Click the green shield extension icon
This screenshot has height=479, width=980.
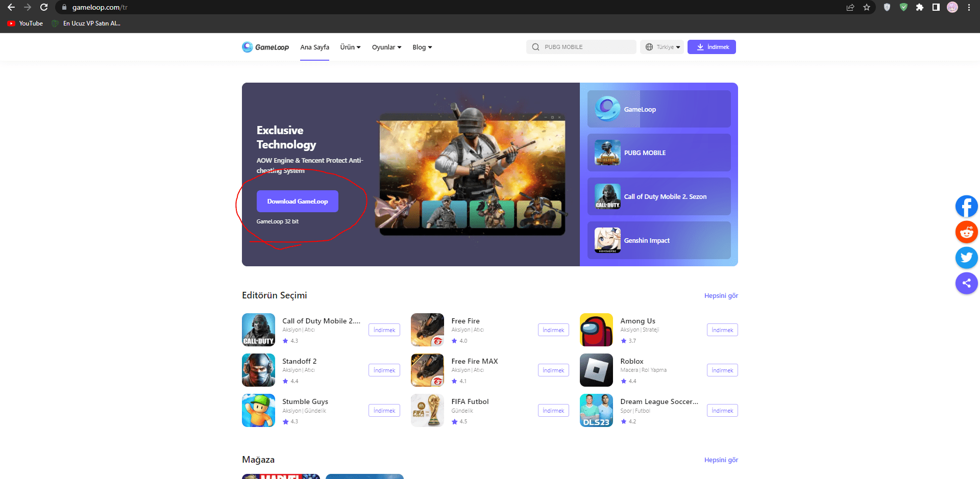pos(903,7)
